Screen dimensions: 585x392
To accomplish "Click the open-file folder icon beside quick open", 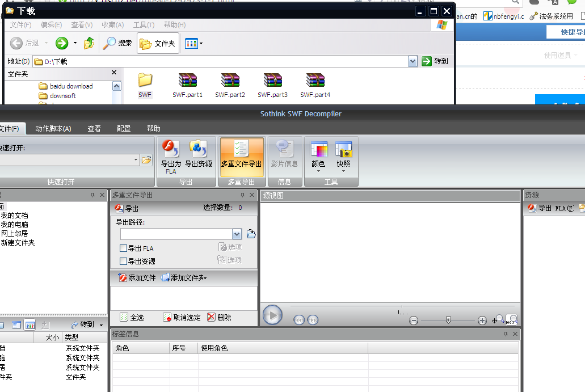I will pyautogui.click(x=146, y=159).
